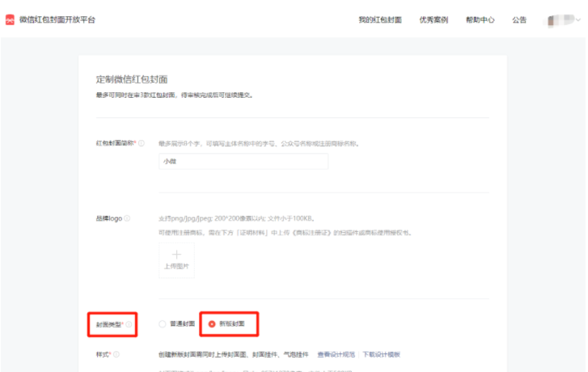Click the 微信红包封面开放平台 title text
Screen dimensions: 588x372
pyautogui.click(x=57, y=19)
